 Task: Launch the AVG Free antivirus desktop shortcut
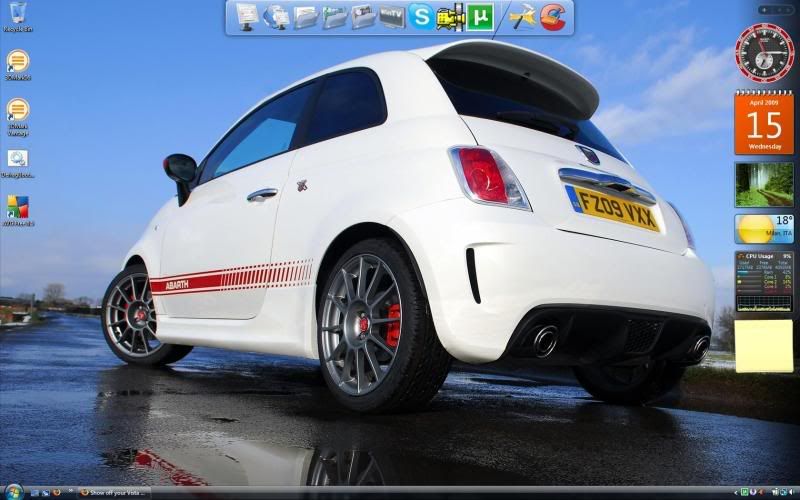[18, 210]
